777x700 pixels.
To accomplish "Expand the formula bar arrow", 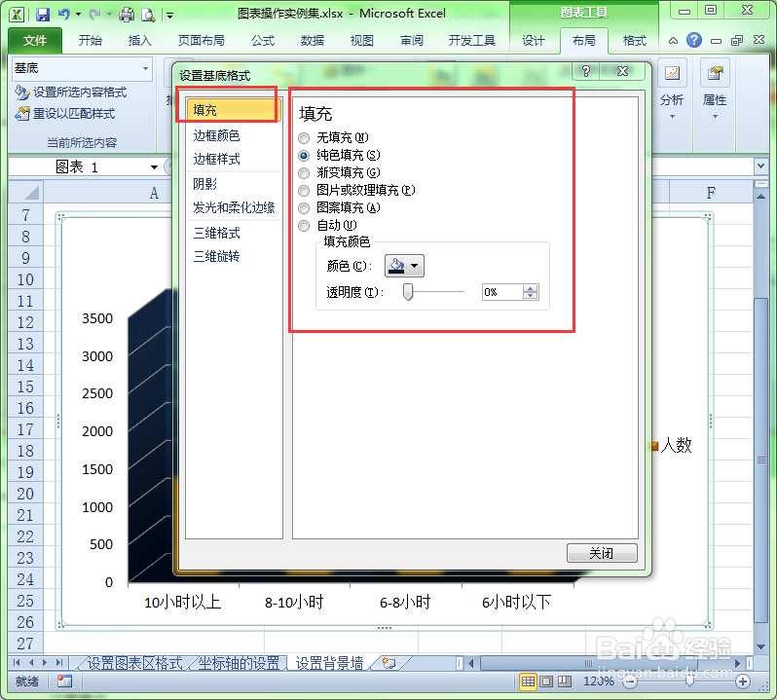I will [x=761, y=166].
